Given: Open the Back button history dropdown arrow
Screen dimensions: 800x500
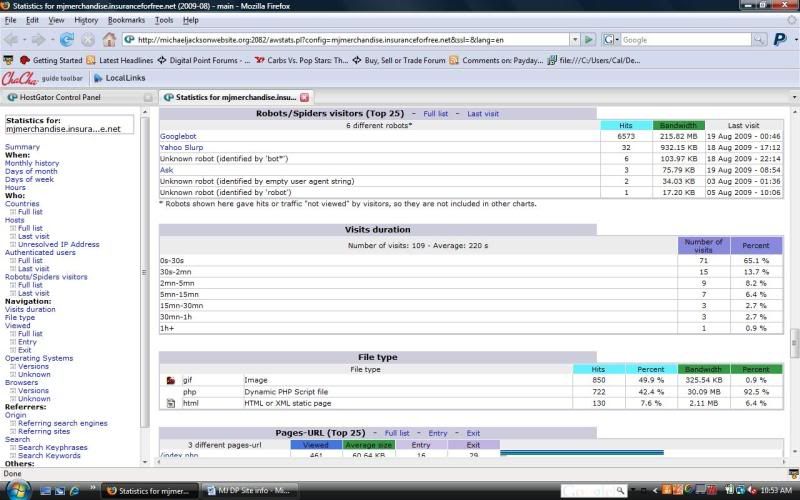Looking at the screenshot, I should (x=24, y=39).
